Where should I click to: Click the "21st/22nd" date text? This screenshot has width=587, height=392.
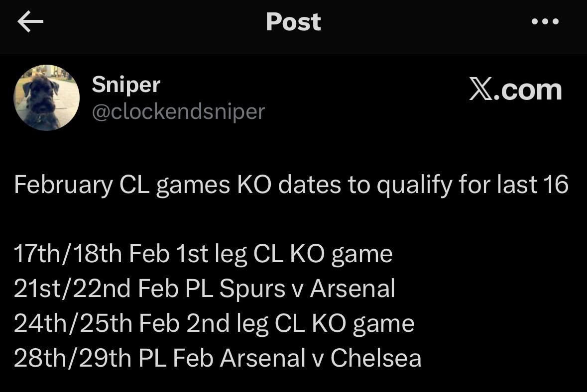pyautogui.click(x=73, y=289)
